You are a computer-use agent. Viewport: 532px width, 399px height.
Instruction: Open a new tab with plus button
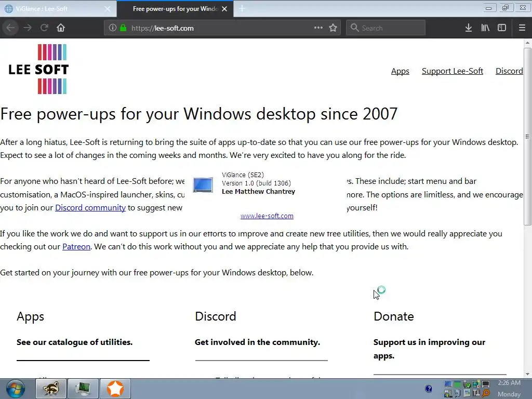(x=242, y=9)
